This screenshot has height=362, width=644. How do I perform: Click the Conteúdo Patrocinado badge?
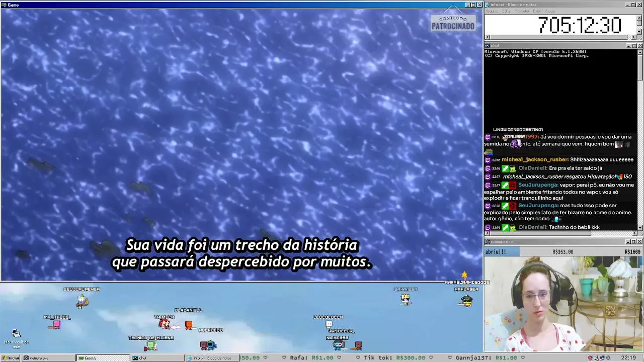[x=453, y=23]
